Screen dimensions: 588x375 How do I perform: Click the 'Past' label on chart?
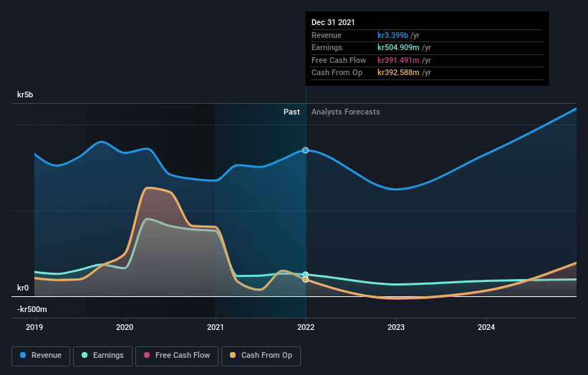(x=291, y=112)
